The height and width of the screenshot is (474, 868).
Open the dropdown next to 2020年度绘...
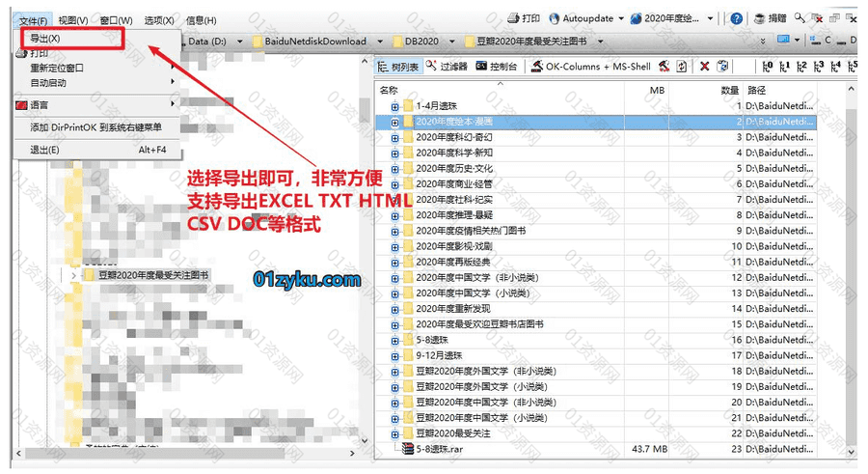pos(710,19)
